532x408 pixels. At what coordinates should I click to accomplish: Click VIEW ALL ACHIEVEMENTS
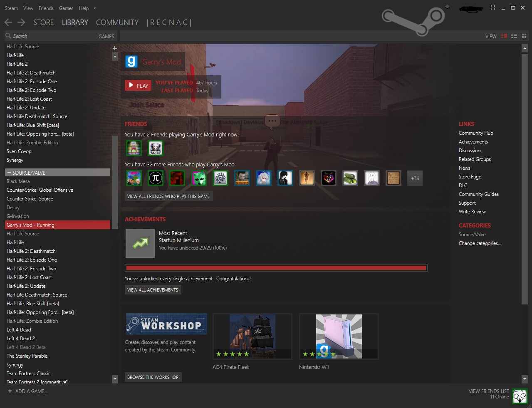[x=153, y=289]
